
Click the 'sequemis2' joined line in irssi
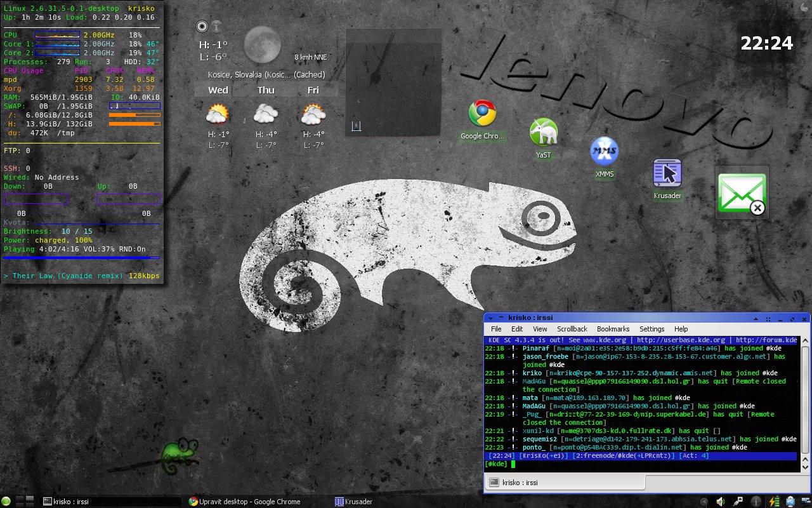(x=641, y=439)
